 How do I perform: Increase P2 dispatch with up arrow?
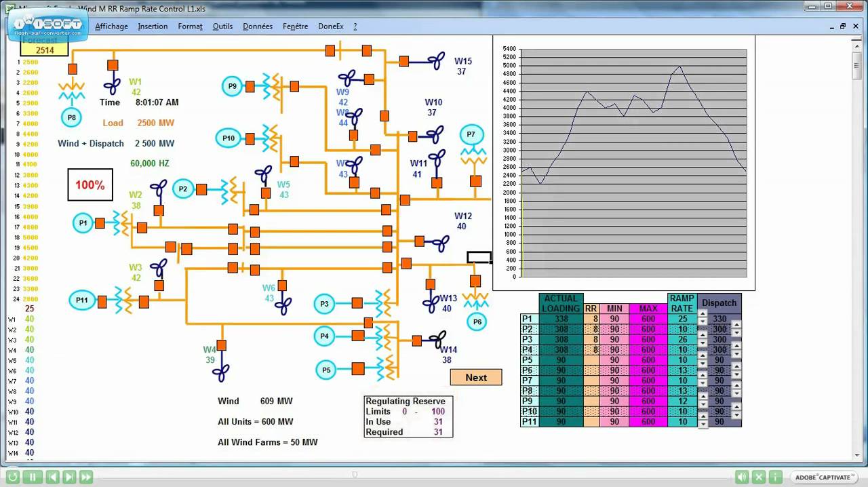pos(736,326)
